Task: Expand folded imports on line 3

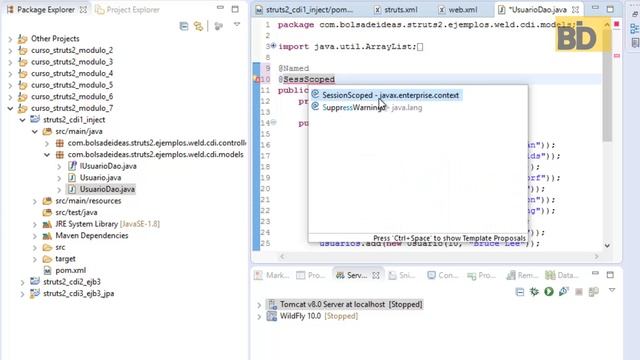Action: tap(273, 46)
